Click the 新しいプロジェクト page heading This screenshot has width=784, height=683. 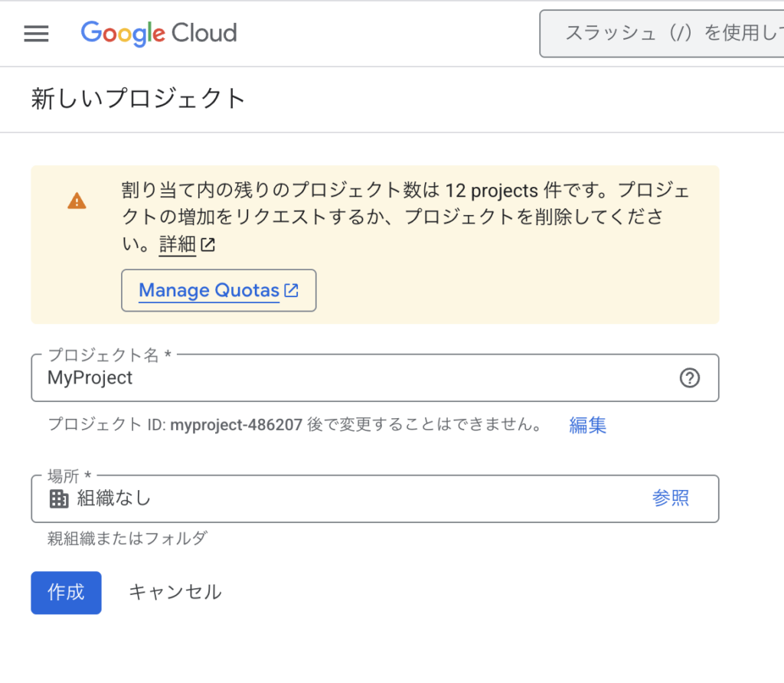coord(139,100)
